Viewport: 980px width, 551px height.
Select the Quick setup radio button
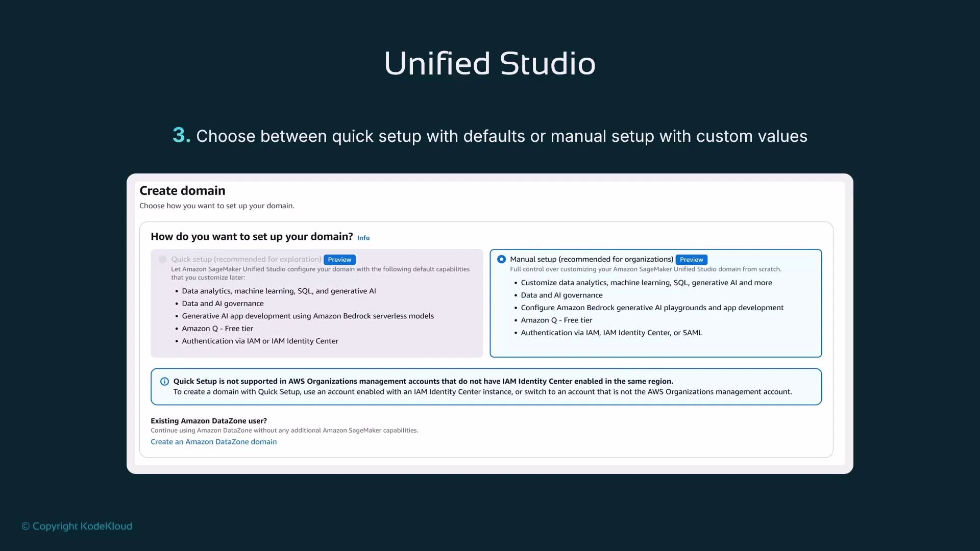162,259
